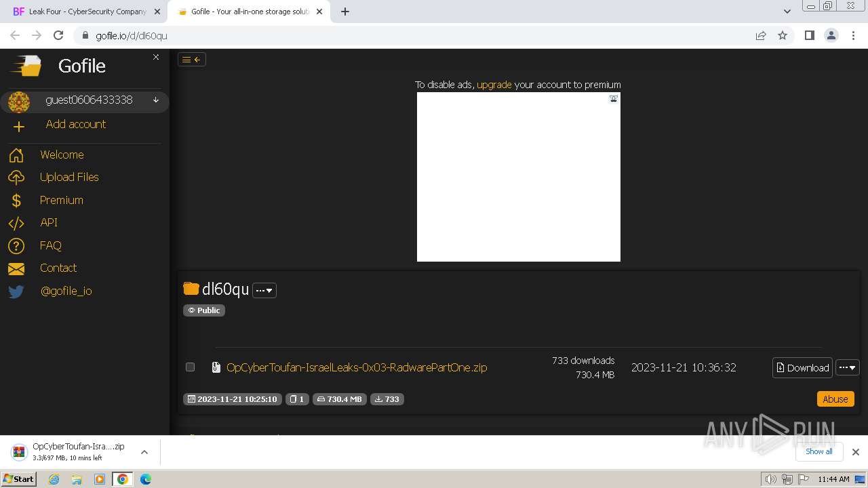Image resolution: width=868 pixels, height=488 pixels.
Task: Click the zip file type icon
Action: pyautogui.click(x=216, y=367)
